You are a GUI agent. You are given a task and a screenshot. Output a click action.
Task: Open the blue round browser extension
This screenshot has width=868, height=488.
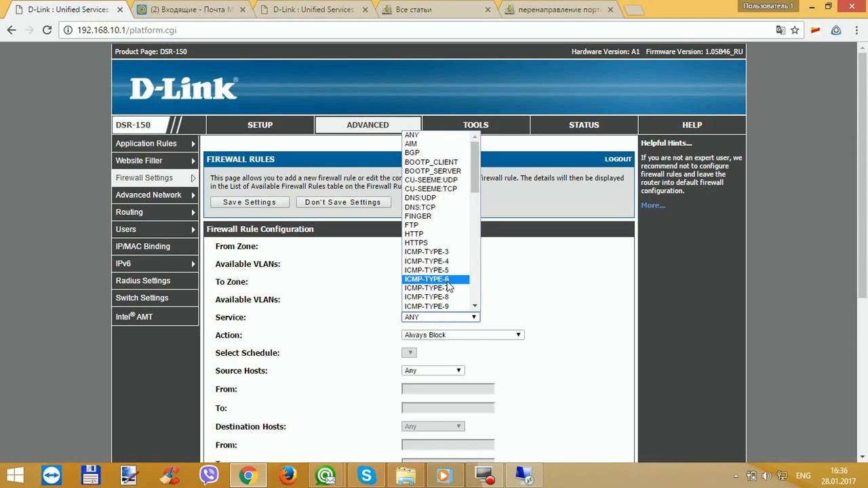(x=836, y=30)
